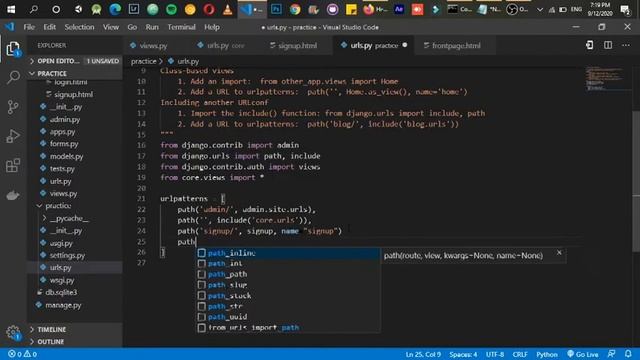Select path_int suggestion
The height and width of the screenshot is (360, 640).
pyautogui.click(x=288, y=264)
